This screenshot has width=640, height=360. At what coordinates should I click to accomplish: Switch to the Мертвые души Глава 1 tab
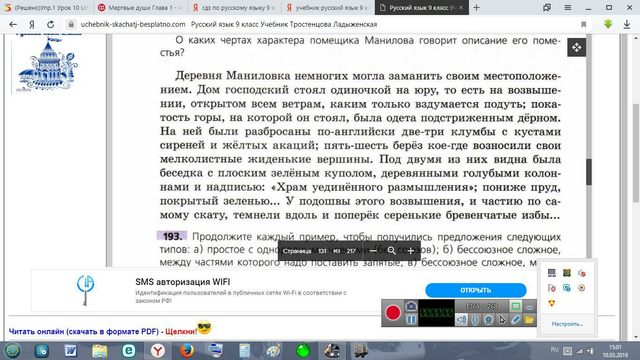click(x=140, y=8)
